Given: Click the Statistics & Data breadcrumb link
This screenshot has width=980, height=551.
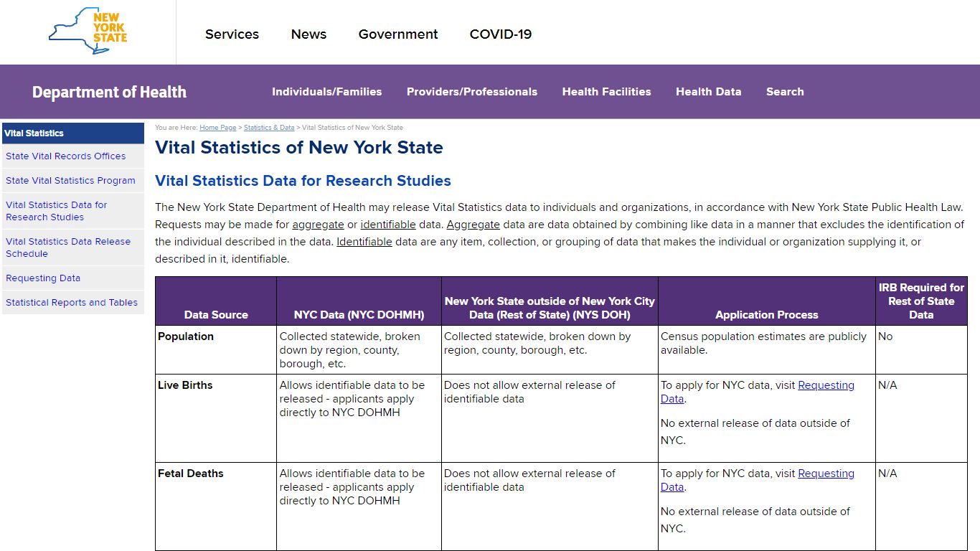Looking at the screenshot, I should pos(269,128).
